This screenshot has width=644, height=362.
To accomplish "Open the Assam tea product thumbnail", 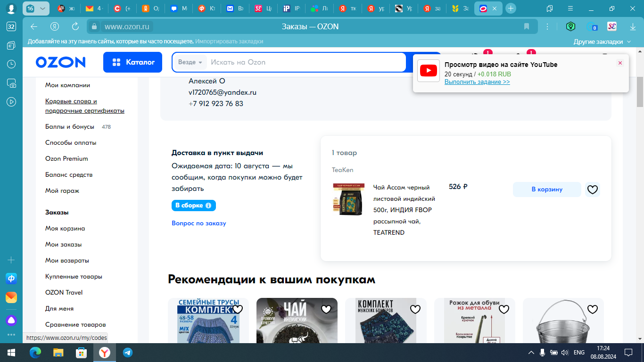I will pos(348,199).
